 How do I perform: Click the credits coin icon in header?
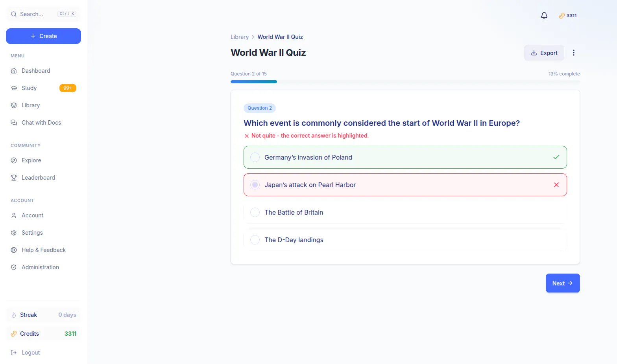562,16
